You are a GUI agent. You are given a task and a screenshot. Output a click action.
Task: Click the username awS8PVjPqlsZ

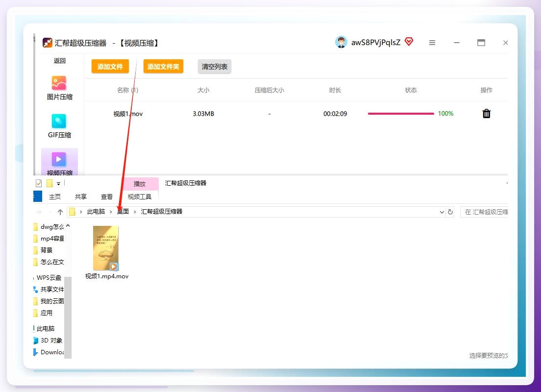pyautogui.click(x=376, y=43)
